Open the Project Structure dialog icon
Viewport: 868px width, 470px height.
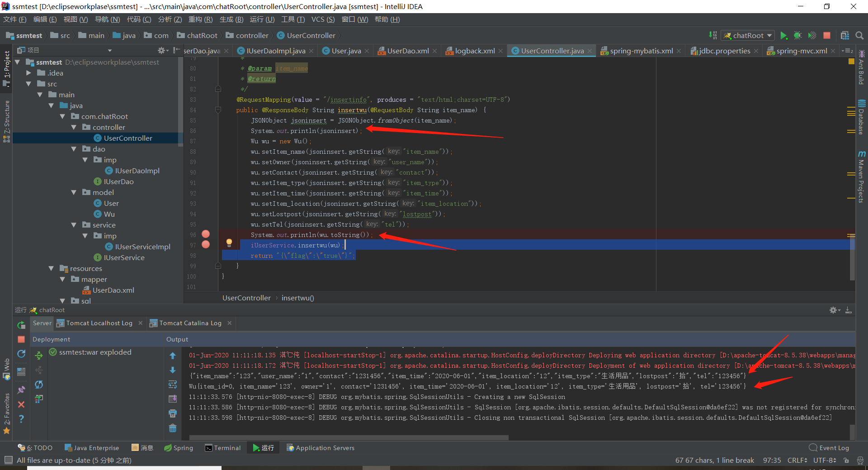[x=845, y=35]
